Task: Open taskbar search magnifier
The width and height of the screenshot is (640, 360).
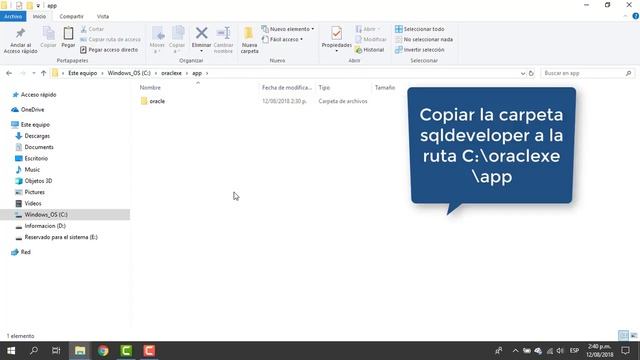Action: 34,351
